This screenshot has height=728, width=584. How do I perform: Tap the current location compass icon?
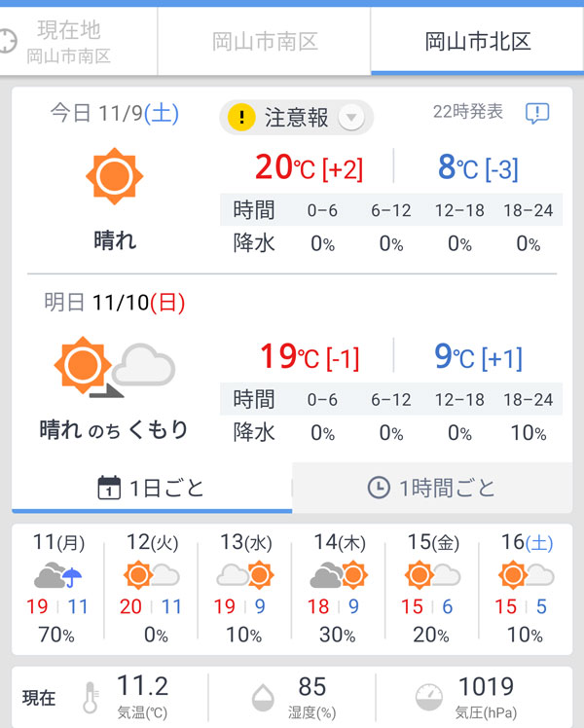pyautogui.click(x=8, y=42)
